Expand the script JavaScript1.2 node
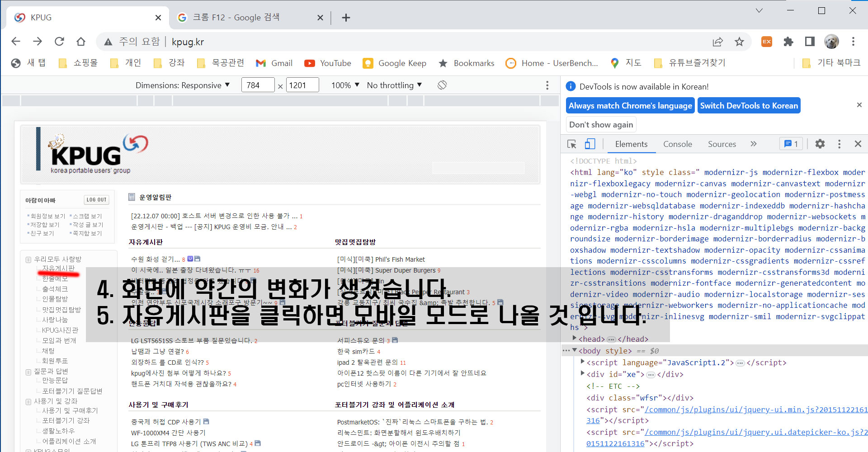868x452 pixels. tap(583, 362)
